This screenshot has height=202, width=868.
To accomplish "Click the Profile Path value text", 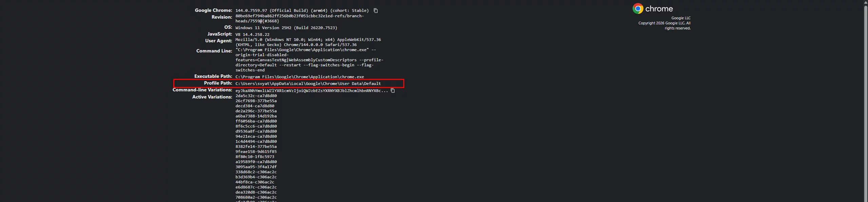I will 308,84.
